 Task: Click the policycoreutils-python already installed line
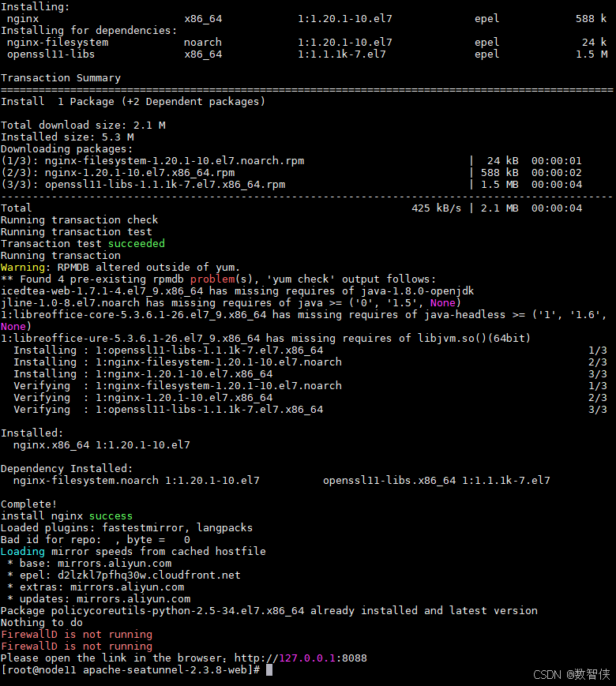pos(269,610)
